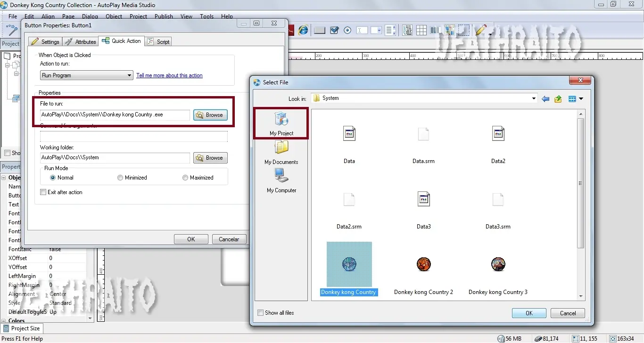
Task: Select the text input object toolbar icon
Action: tap(362, 30)
